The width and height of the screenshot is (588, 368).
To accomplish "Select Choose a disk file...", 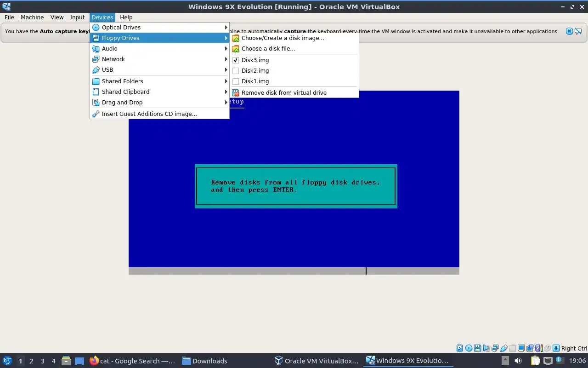I will click(x=294, y=48).
